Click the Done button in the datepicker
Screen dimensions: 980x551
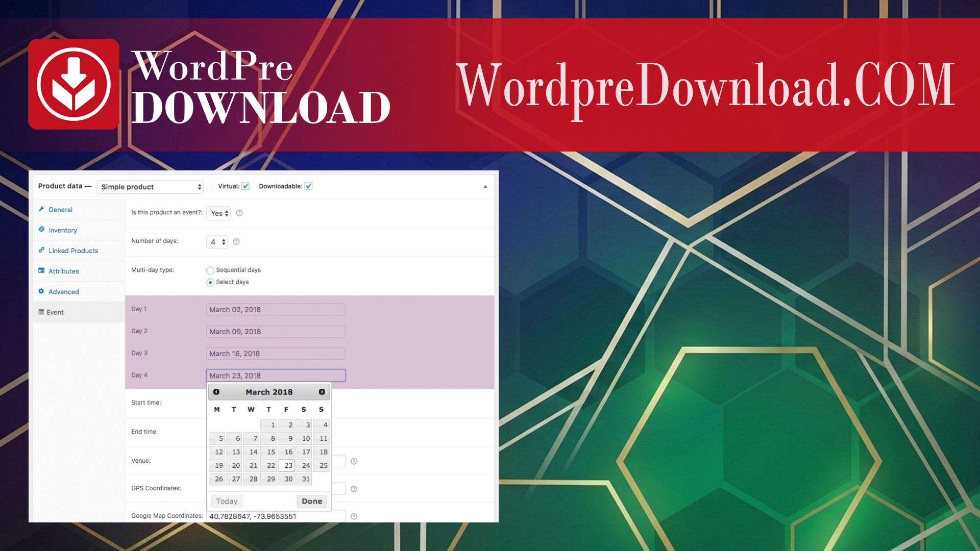click(x=312, y=502)
